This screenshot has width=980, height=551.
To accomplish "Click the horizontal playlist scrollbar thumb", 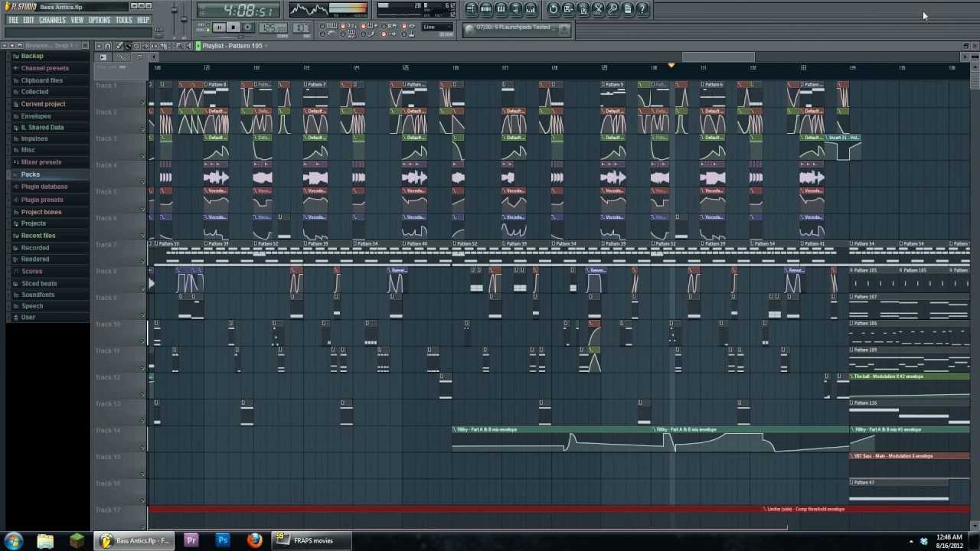I will point(718,57).
